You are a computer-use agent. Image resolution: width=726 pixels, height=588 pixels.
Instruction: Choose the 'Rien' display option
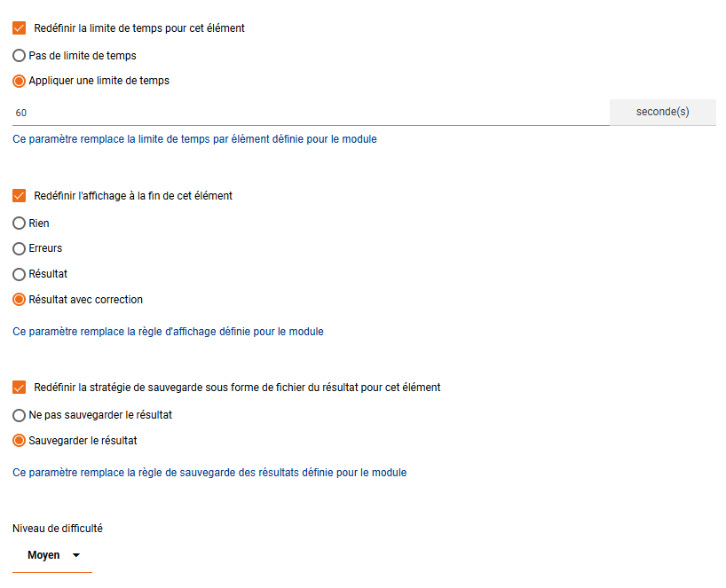(x=20, y=223)
